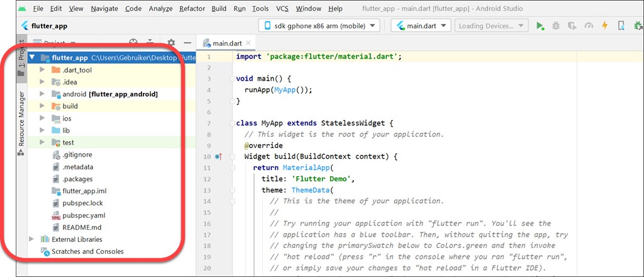Expand the android folder arrow
644x277 pixels.
pos(42,94)
